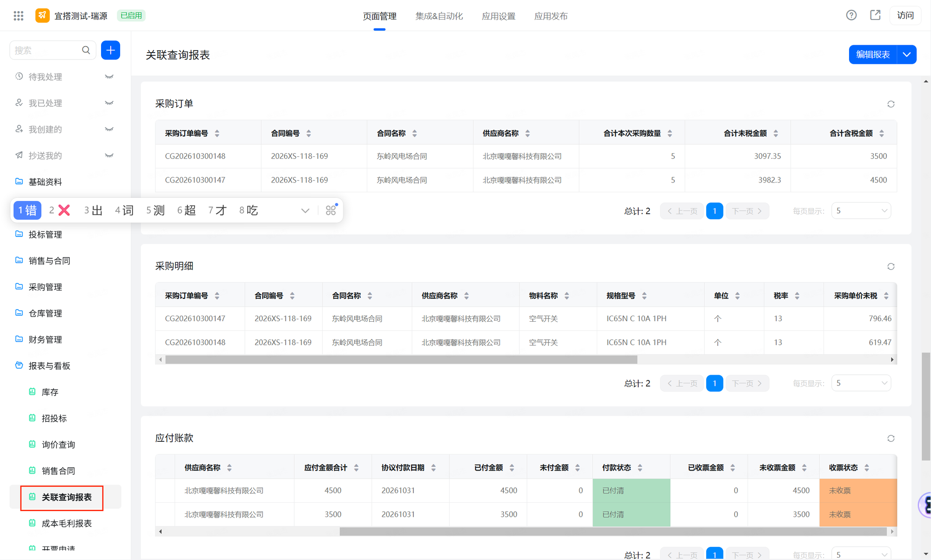This screenshot has width=931, height=560.
Task: Open 每页显示 dropdown under 采购订单
Action: (x=861, y=211)
